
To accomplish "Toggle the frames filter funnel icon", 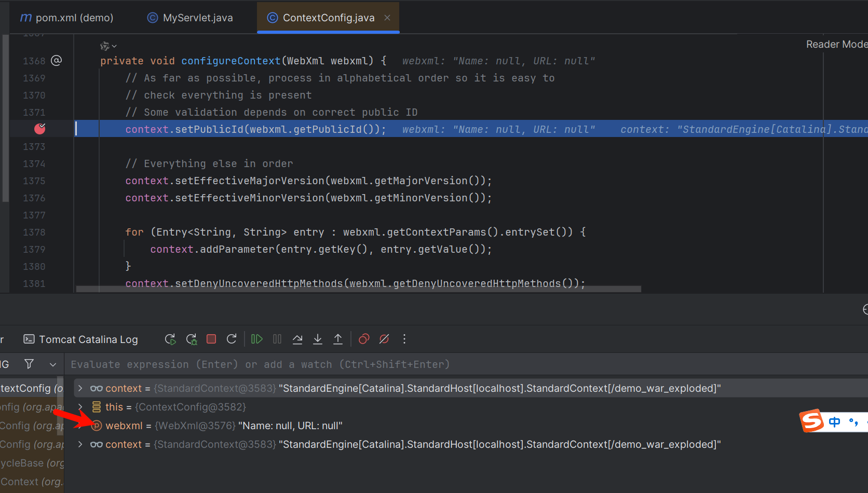I will click(29, 364).
